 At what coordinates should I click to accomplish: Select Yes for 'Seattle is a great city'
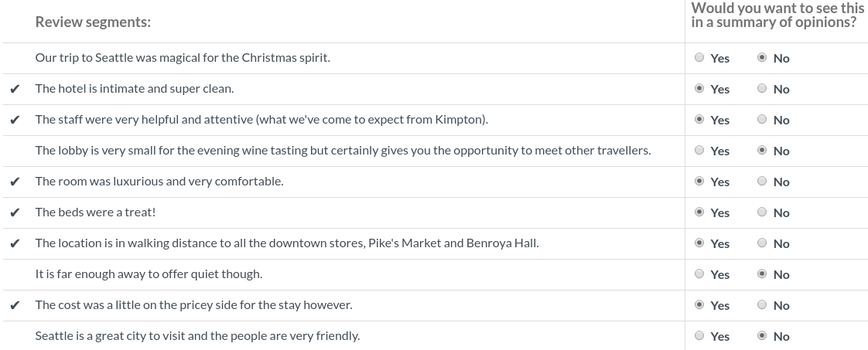coord(699,335)
